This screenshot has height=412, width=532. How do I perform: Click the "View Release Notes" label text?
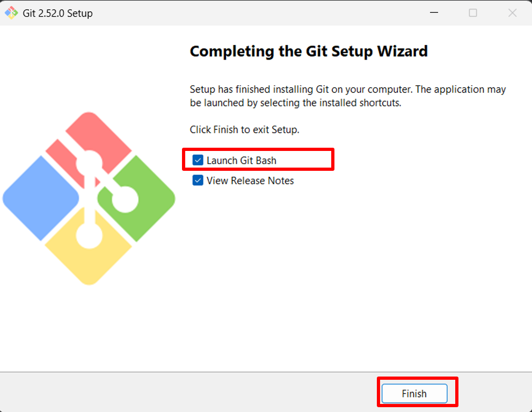[x=250, y=180]
